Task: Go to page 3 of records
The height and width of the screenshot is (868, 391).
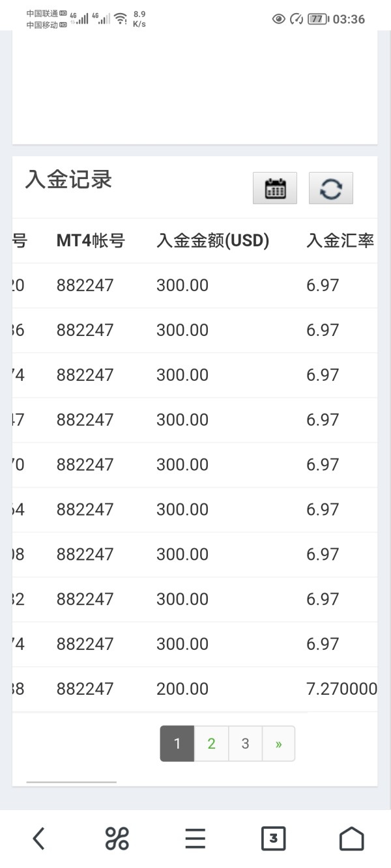Action: pos(245,744)
